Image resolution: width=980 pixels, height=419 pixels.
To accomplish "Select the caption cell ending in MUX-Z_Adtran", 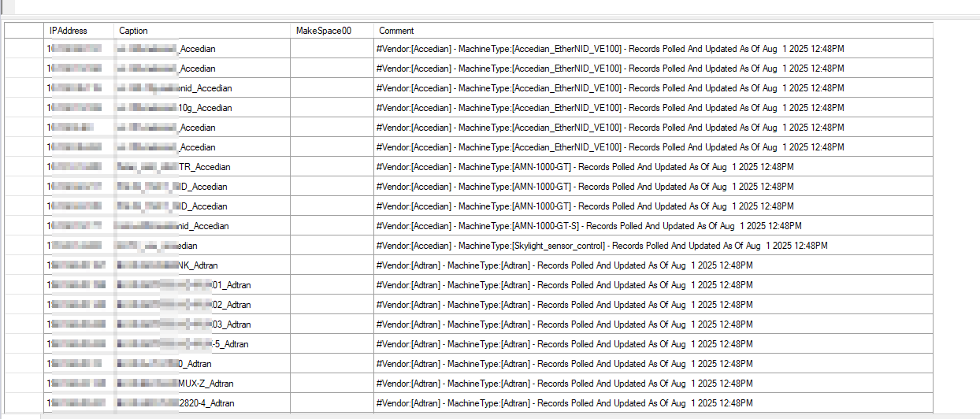I will pos(202,384).
